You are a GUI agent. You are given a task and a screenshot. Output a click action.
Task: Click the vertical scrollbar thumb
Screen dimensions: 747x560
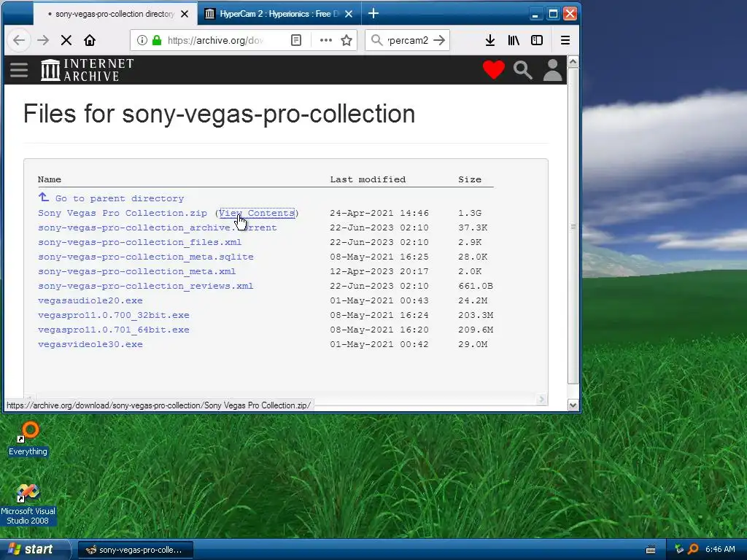click(x=573, y=226)
